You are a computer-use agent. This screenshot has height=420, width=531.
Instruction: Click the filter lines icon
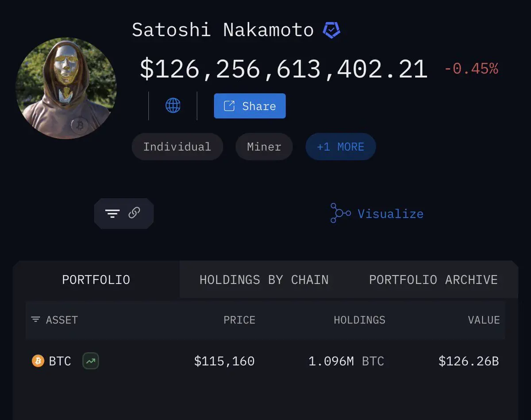pyautogui.click(x=112, y=214)
